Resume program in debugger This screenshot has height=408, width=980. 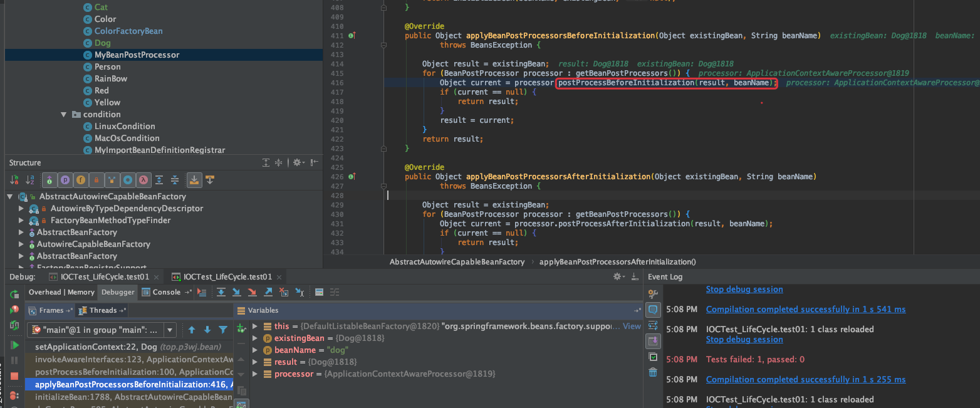point(14,345)
